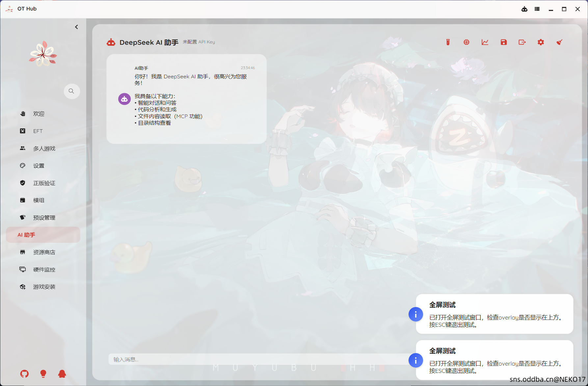Open the line chart statistics icon
This screenshot has height=386, width=588.
[485, 42]
